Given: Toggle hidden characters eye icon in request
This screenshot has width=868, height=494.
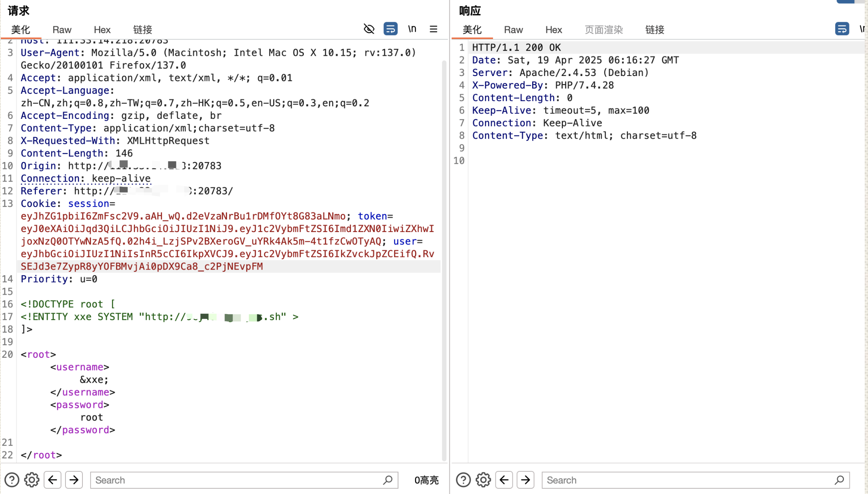Looking at the screenshot, I should (369, 29).
